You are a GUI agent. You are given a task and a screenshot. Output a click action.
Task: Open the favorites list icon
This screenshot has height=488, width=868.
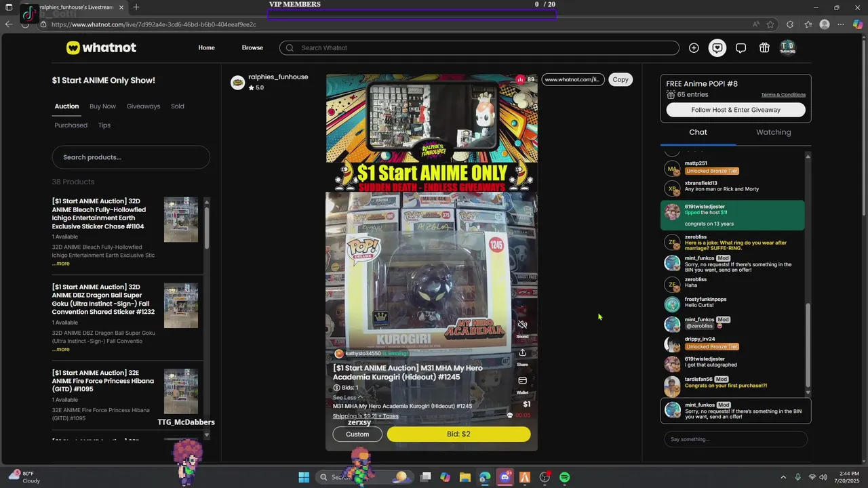tap(808, 24)
